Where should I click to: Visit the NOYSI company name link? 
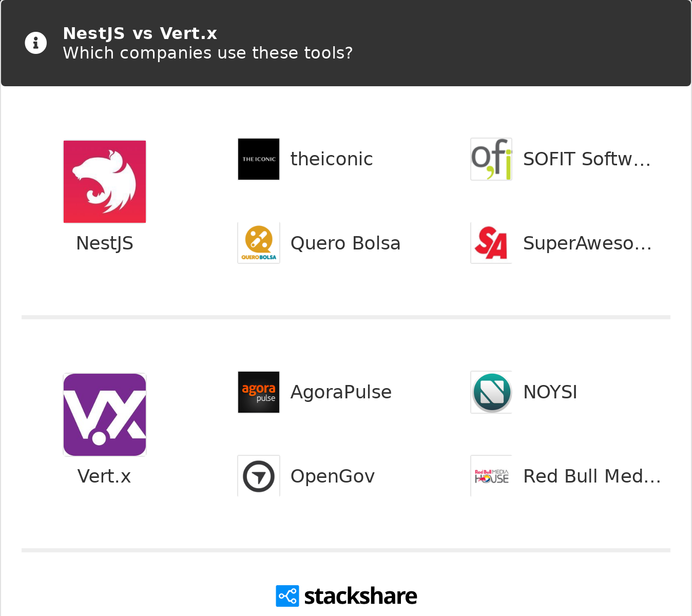pos(550,392)
